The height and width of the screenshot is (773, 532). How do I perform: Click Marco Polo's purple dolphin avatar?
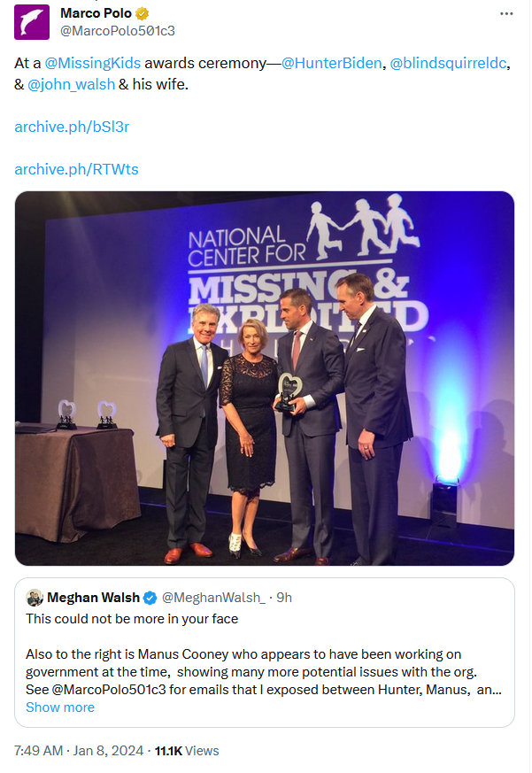click(32, 22)
